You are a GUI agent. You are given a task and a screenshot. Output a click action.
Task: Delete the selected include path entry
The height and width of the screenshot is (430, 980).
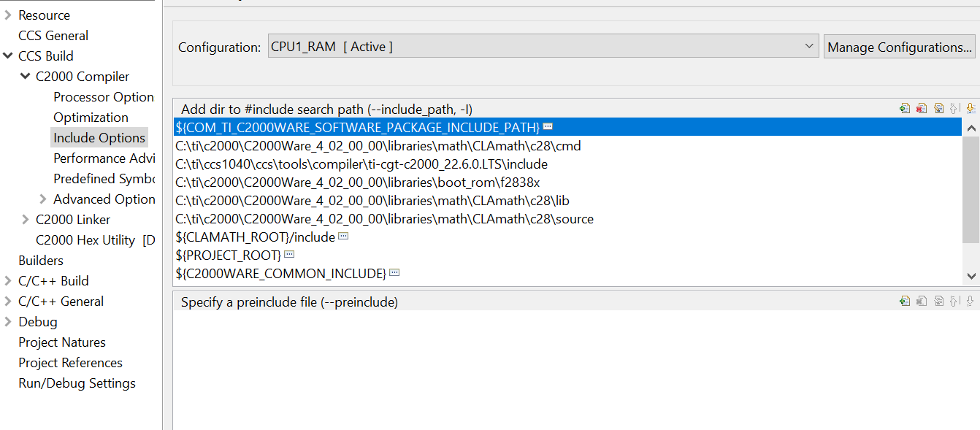(x=922, y=108)
